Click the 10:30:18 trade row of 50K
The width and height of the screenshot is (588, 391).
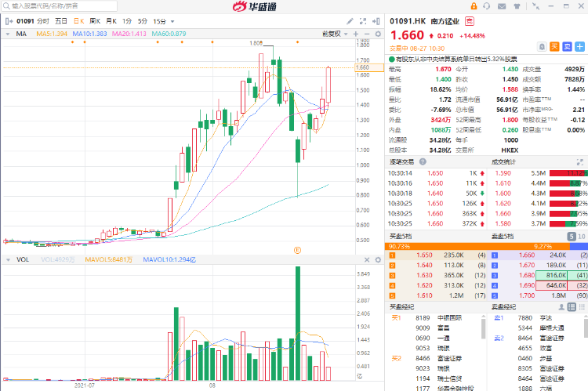tap(437, 194)
